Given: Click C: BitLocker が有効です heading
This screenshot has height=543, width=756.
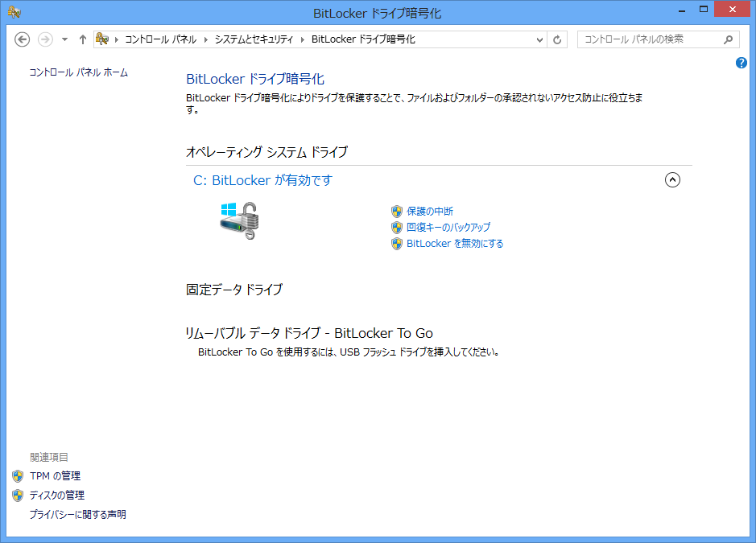Looking at the screenshot, I should 262,180.
